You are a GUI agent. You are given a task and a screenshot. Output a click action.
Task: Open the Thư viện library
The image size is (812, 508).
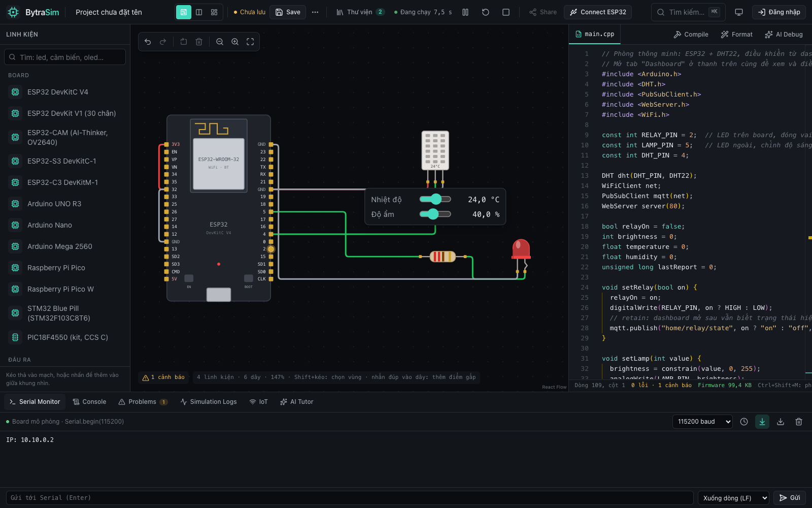360,12
